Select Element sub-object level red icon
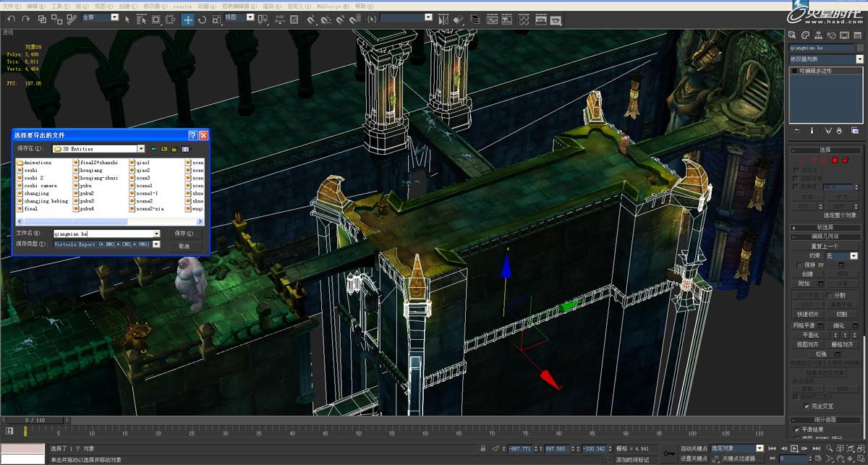This screenshot has height=465, width=868. coord(845,159)
